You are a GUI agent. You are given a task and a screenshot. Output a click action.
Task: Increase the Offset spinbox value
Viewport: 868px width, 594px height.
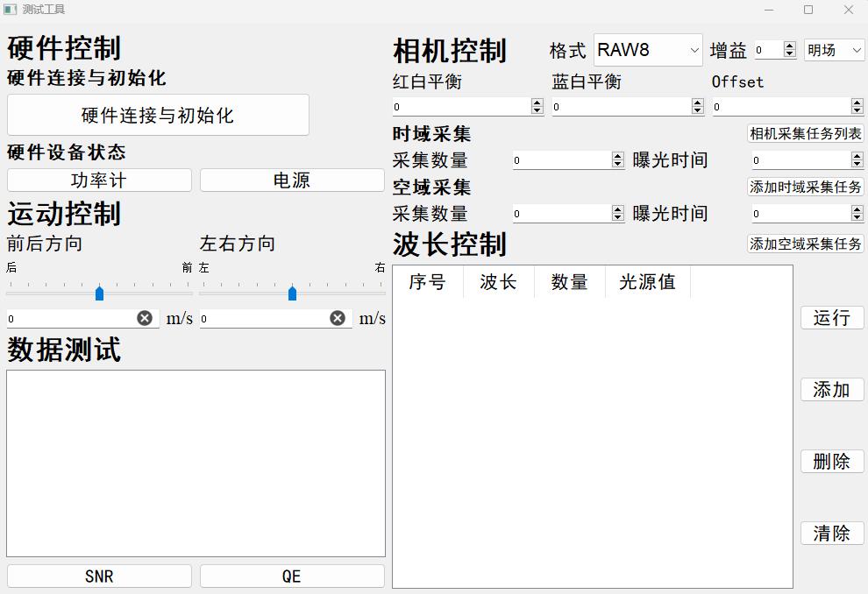[857, 103]
